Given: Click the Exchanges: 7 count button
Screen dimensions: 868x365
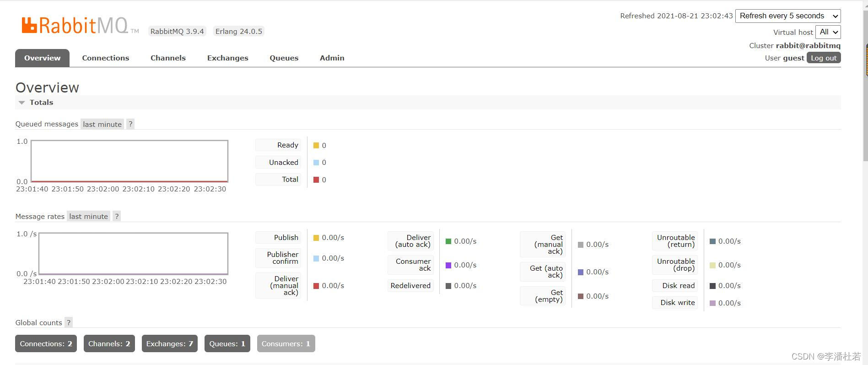Looking at the screenshot, I should click(170, 343).
